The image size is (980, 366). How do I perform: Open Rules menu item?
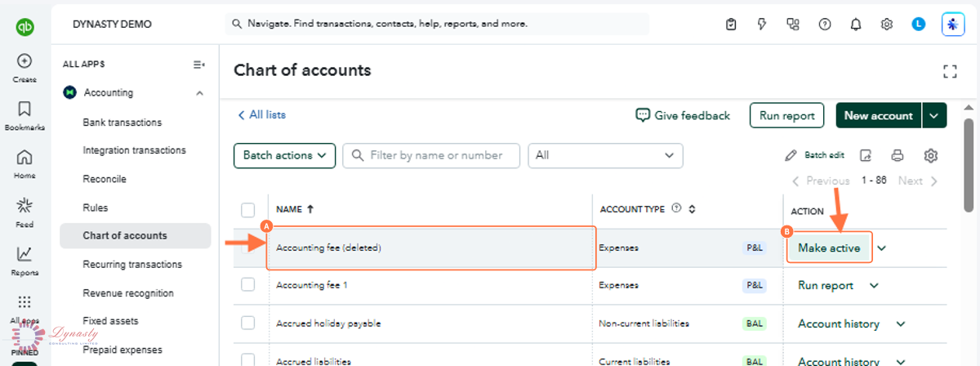coord(96,208)
